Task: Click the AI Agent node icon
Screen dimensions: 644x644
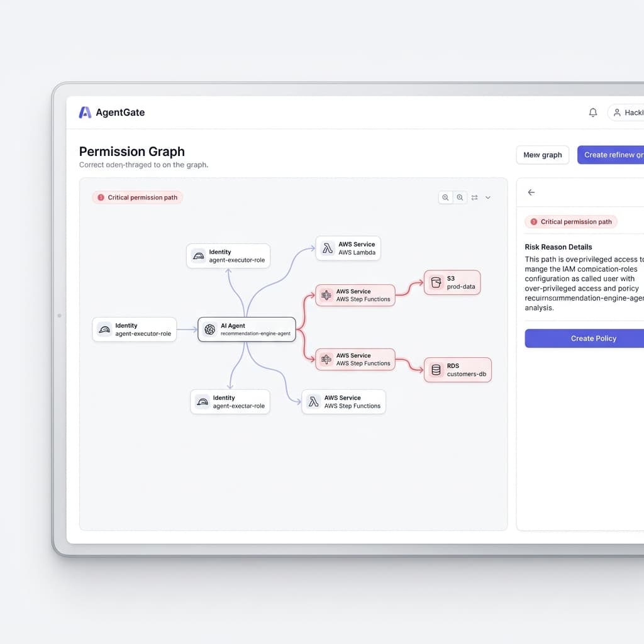Action: pos(210,330)
